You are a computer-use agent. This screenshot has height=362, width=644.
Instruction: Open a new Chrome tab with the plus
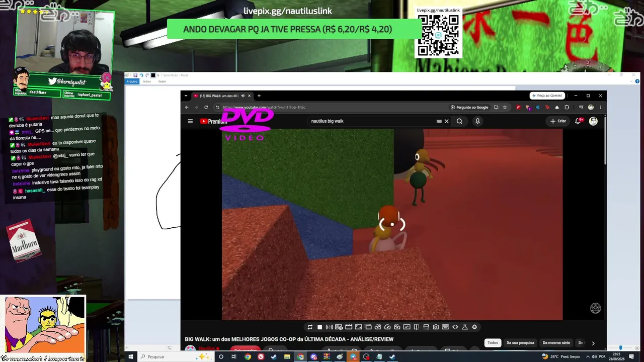click(x=259, y=96)
